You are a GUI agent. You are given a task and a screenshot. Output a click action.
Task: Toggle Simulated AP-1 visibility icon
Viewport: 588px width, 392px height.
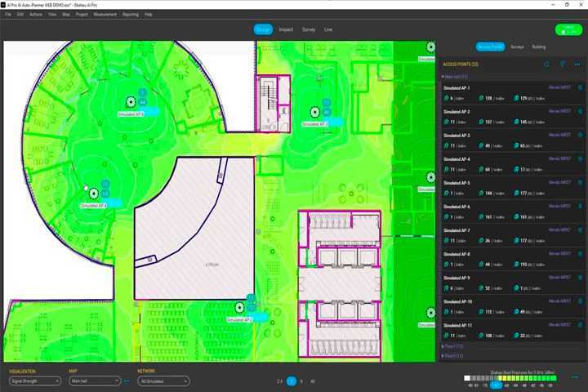click(580, 87)
